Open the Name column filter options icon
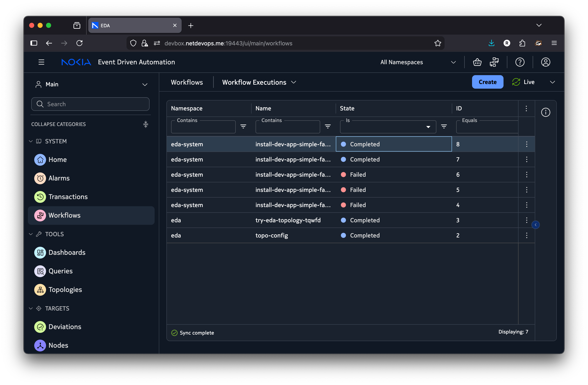The width and height of the screenshot is (588, 385). [328, 126]
